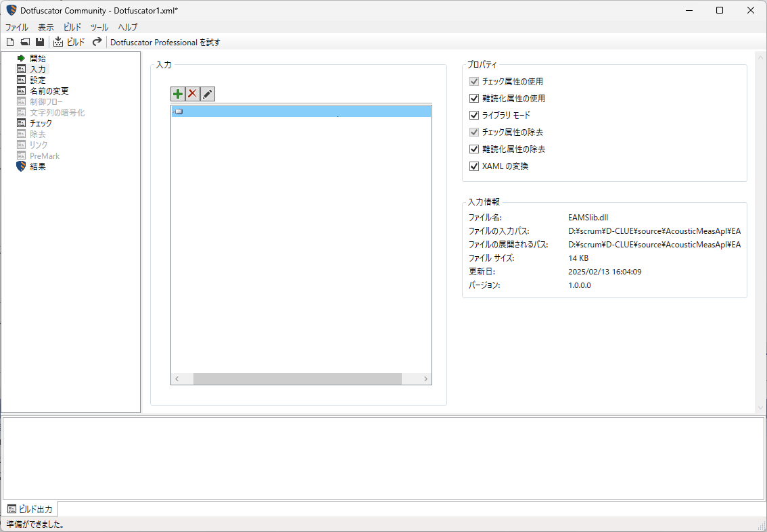The width and height of the screenshot is (767, 532).
Task: Click the save project floppy icon
Action: 40,42
